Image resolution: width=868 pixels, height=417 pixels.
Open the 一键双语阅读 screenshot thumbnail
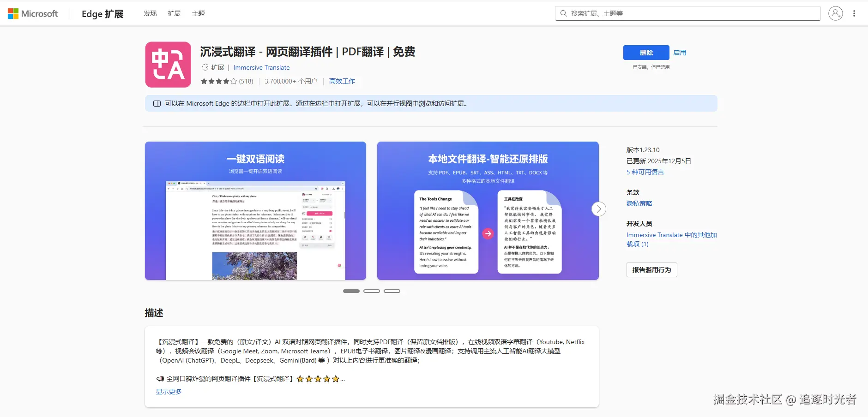pos(255,211)
